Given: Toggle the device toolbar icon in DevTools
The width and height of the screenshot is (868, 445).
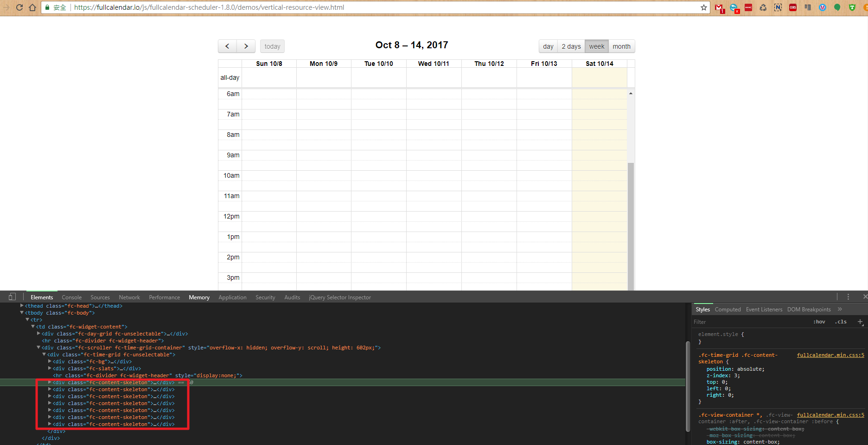Looking at the screenshot, I should pos(12,297).
